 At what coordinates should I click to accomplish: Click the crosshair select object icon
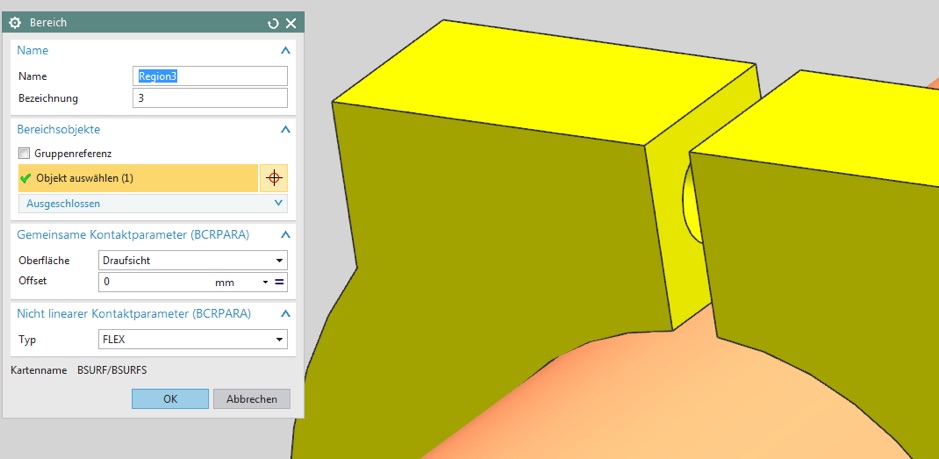coord(274,178)
